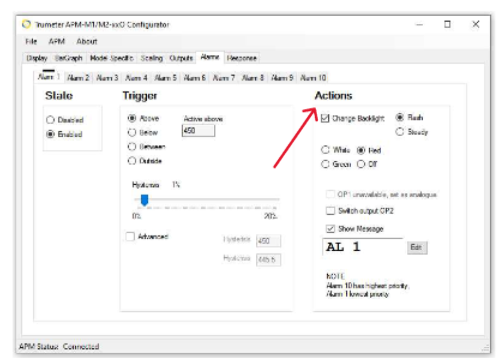Image resolution: width=499 pixels, height=360 pixels.
Task: Open the Alarm 9 sub-tab
Action: 282,78
